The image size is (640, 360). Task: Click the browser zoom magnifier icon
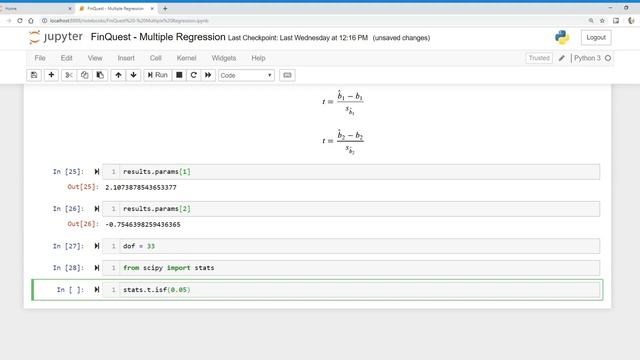(x=591, y=20)
